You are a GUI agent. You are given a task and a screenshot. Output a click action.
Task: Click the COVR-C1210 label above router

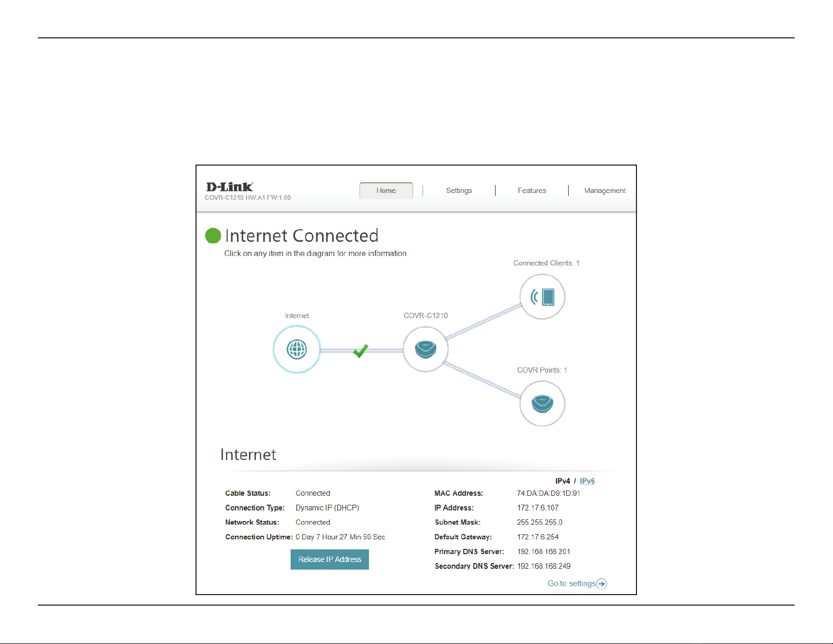(426, 315)
